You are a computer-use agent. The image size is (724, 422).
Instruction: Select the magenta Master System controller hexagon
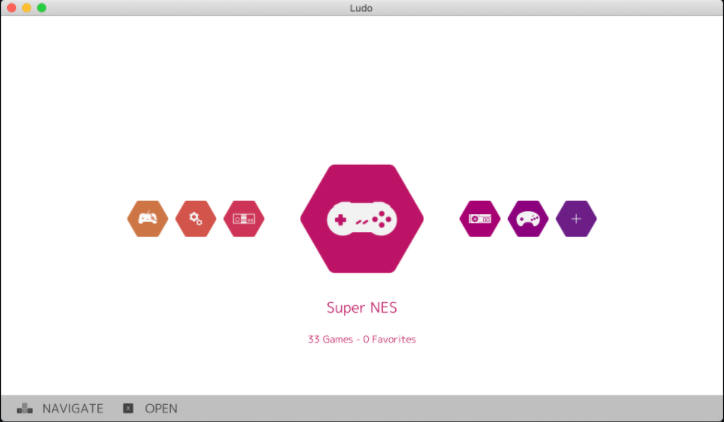coord(480,219)
